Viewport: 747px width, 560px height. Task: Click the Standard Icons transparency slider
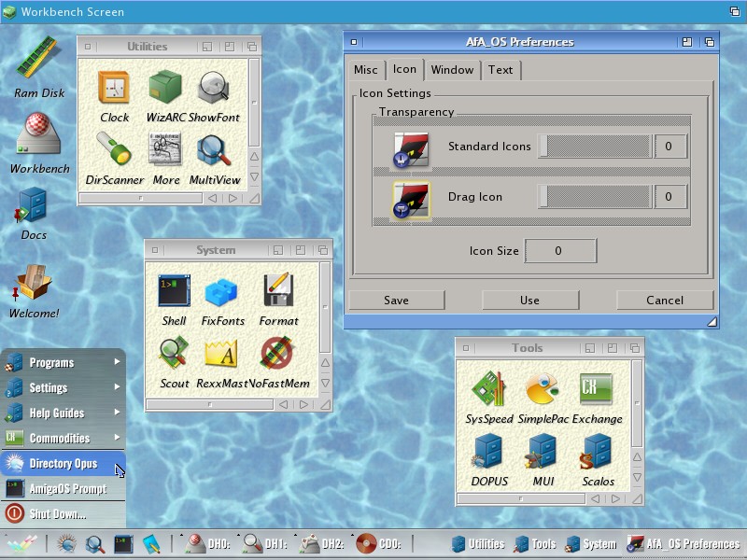tap(595, 147)
